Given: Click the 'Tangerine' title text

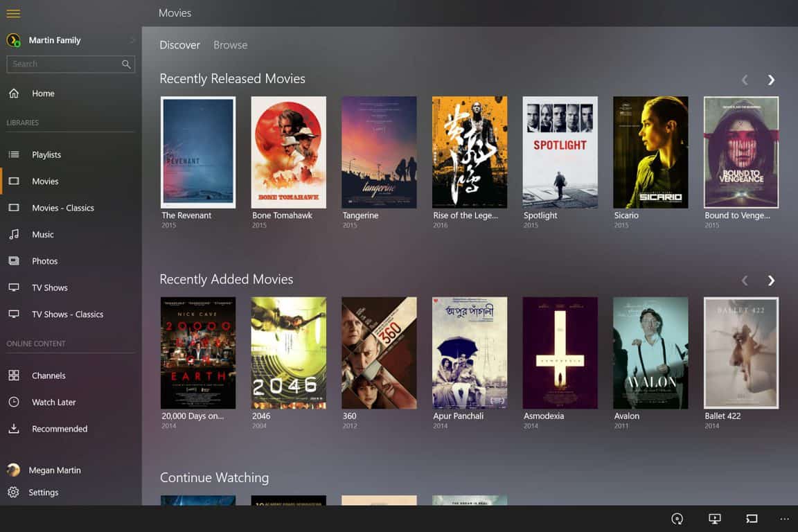Looking at the screenshot, I should coord(360,215).
